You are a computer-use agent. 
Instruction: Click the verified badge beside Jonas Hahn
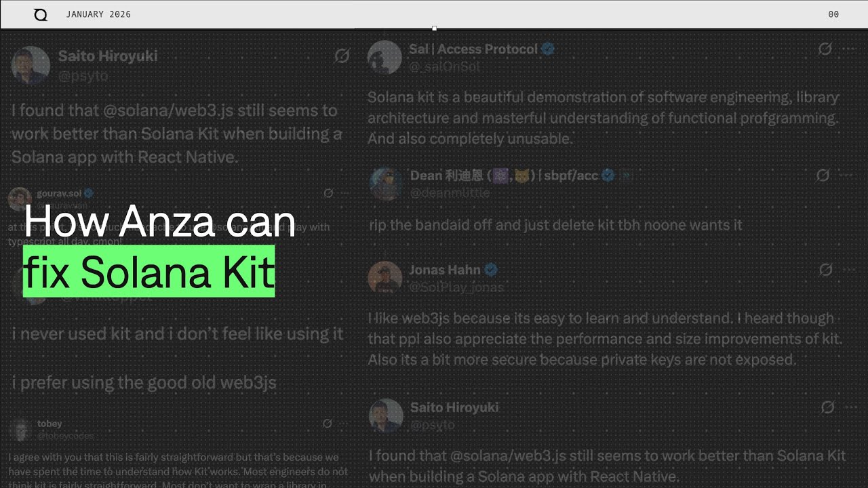[x=491, y=270]
